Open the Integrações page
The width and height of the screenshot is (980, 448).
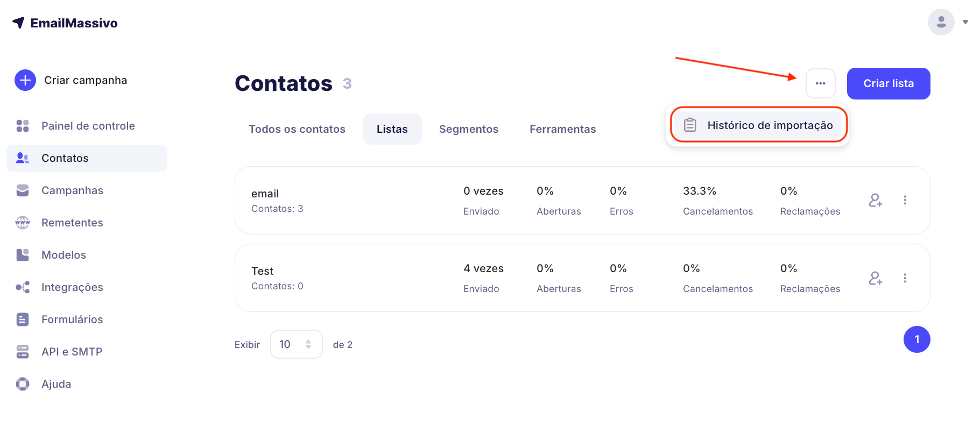point(72,287)
